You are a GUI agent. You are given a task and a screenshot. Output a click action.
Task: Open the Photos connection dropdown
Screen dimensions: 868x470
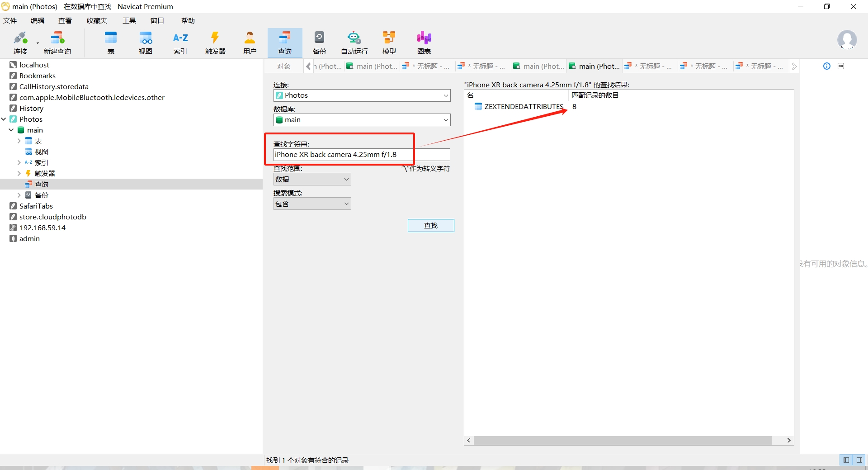362,95
